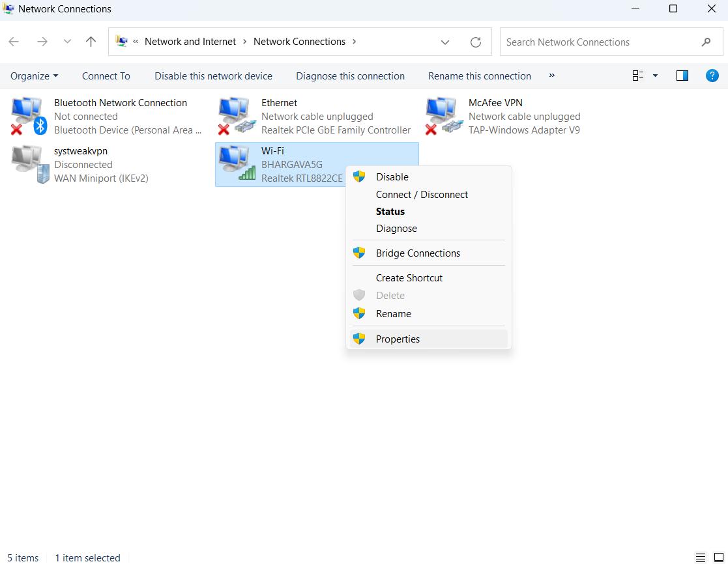This screenshot has width=728, height=564.
Task: Toggle the preview pane icon
Action: [x=682, y=76]
